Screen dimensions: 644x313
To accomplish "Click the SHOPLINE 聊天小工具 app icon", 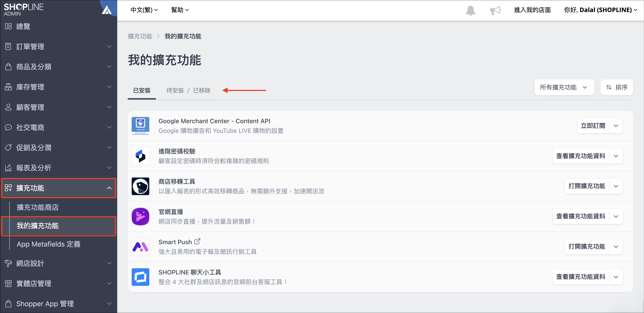I will 140,277.
